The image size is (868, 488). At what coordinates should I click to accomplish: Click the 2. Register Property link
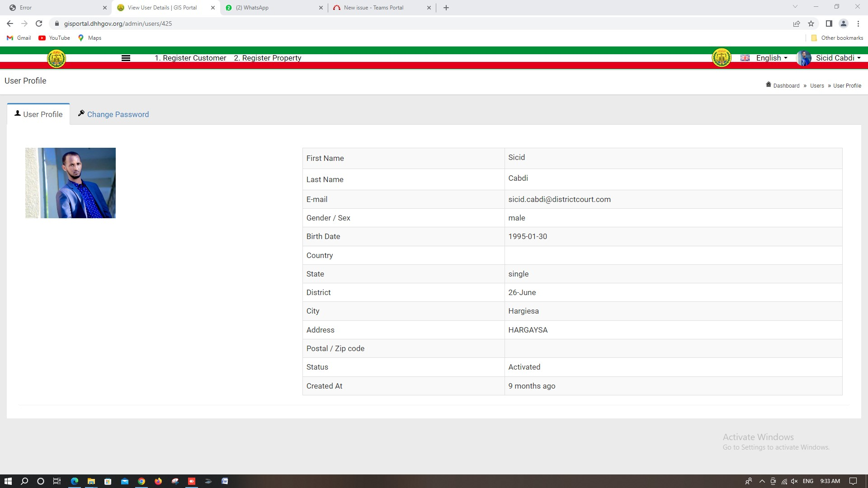click(x=268, y=58)
